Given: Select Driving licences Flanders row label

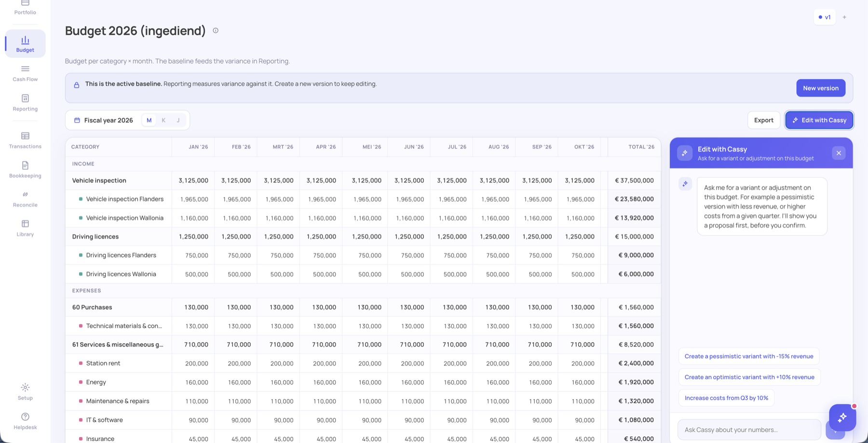Looking at the screenshot, I should pyautogui.click(x=121, y=255).
